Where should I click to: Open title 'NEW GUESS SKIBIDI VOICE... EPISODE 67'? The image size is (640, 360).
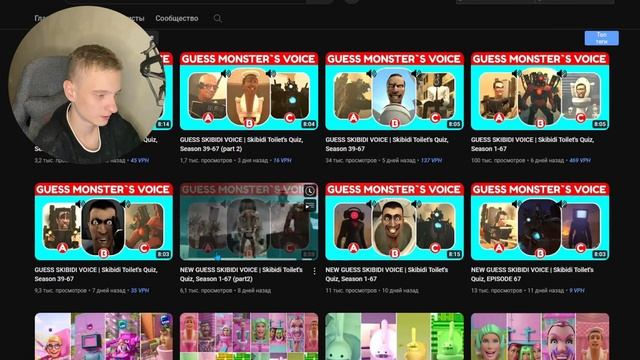pyautogui.click(x=532, y=274)
